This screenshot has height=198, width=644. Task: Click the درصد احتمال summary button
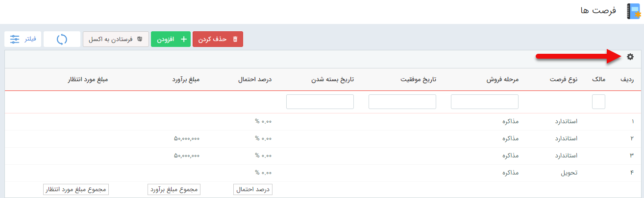[x=253, y=190]
